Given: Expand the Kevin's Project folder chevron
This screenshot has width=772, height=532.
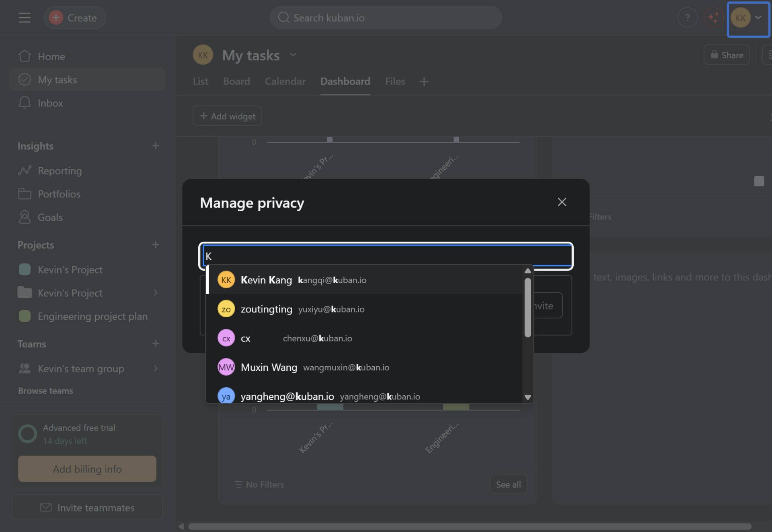Looking at the screenshot, I should coord(156,293).
